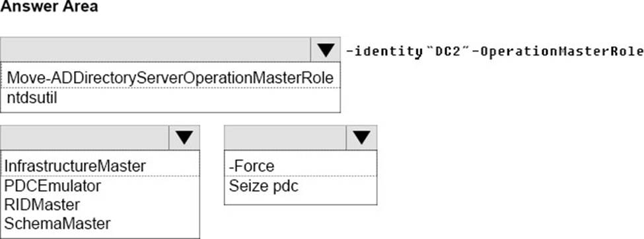Click the -OperationMasterRole parameter text

pos(559,51)
